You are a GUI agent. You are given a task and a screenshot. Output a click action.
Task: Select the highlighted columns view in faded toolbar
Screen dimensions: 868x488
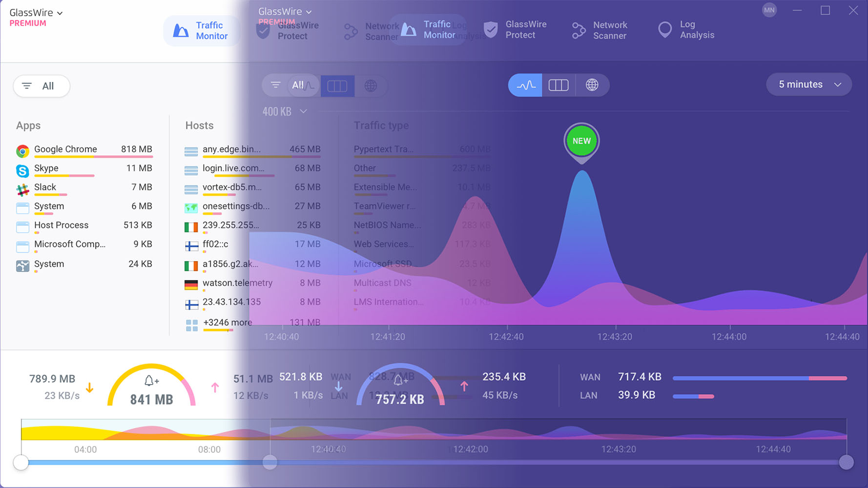pyautogui.click(x=337, y=86)
